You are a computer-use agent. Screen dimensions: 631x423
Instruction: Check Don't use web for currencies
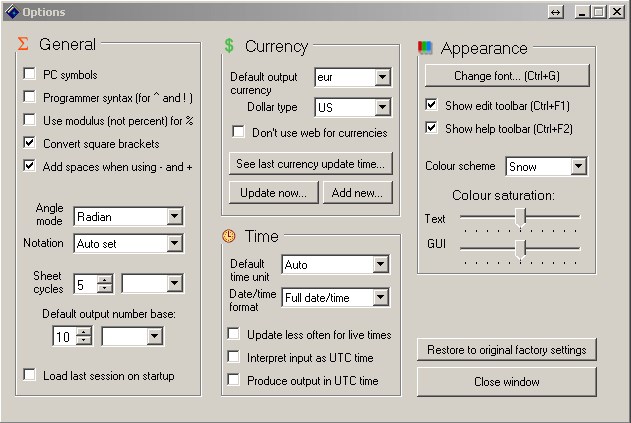238,132
